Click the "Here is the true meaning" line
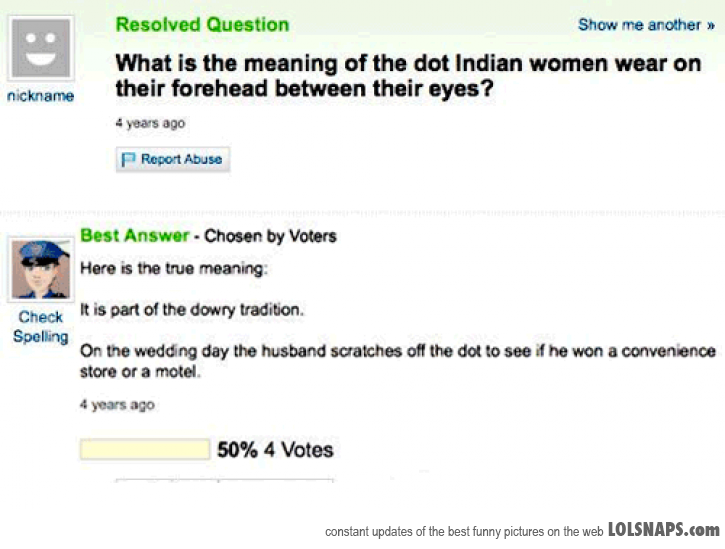 173,267
